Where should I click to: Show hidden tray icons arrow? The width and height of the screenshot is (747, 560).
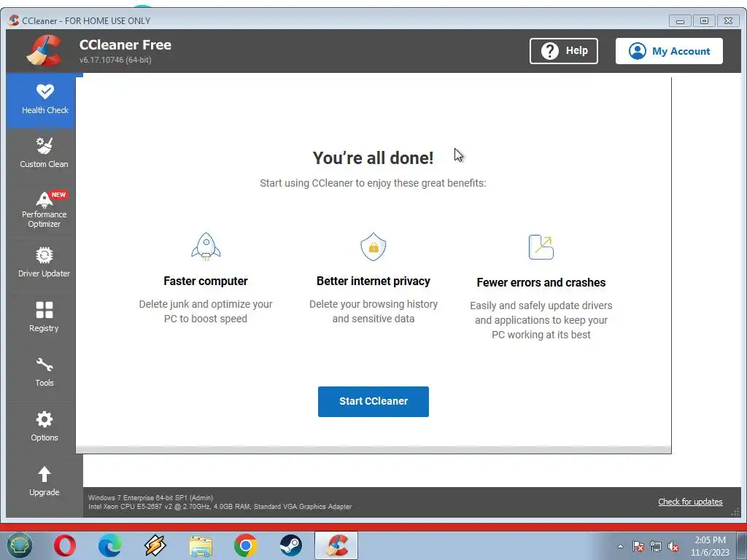[x=620, y=546]
